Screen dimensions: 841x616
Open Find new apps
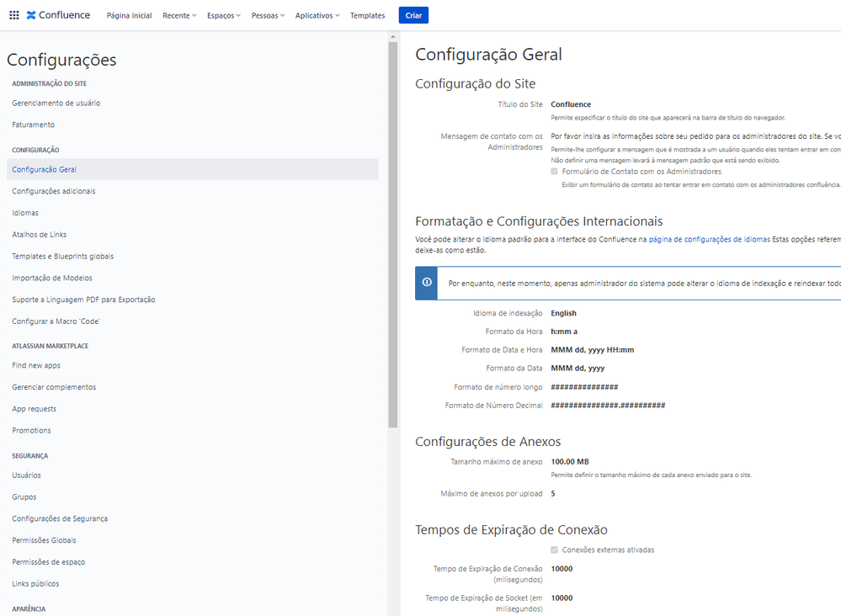(x=36, y=365)
